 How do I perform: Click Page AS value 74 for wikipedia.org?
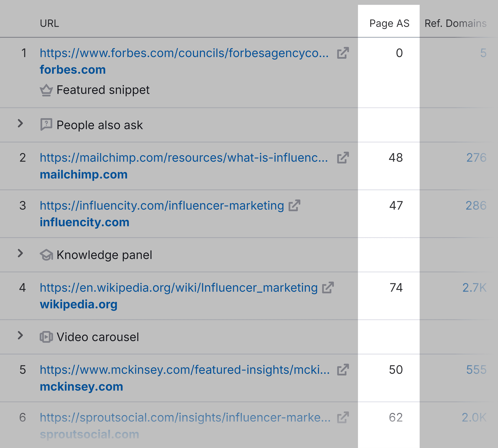[396, 287]
